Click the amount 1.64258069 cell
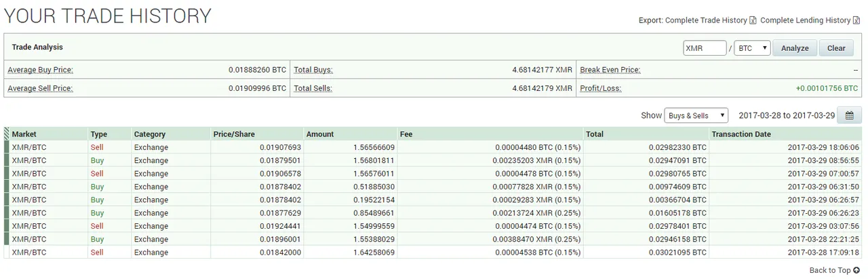This screenshot has height=279, width=868. 350,253
